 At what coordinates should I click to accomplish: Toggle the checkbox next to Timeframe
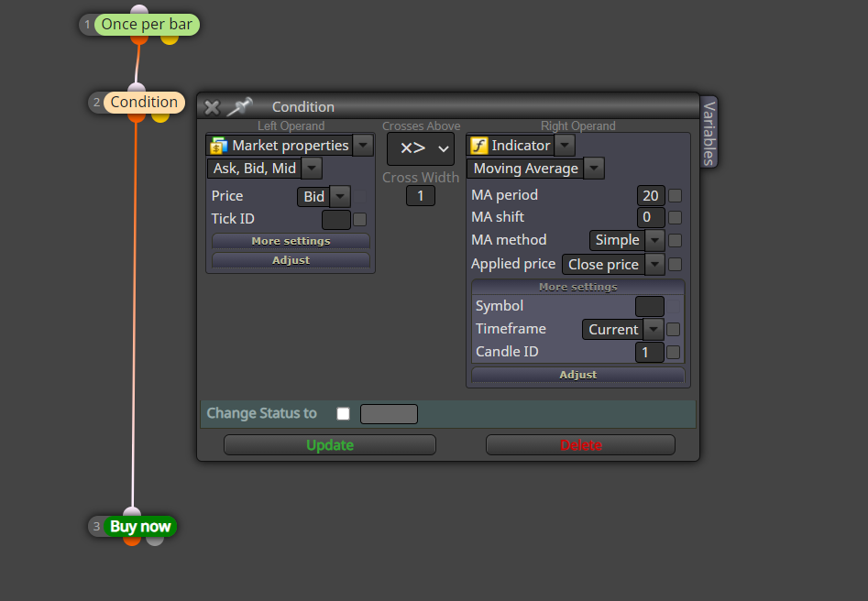point(673,329)
